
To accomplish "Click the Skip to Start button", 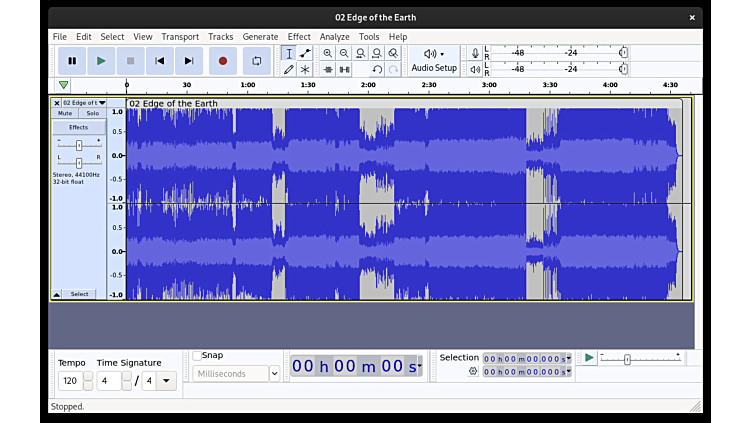I will (159, 61).
